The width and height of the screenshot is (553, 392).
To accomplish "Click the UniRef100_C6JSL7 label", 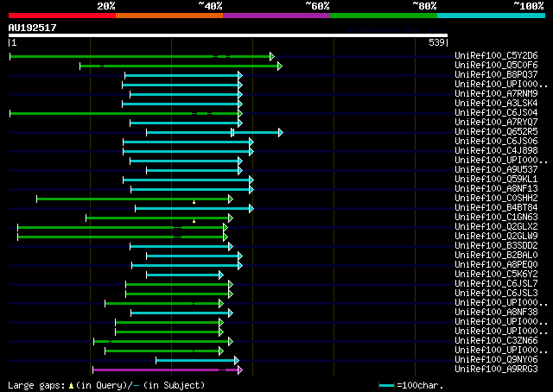I will (x=496, y=284).
